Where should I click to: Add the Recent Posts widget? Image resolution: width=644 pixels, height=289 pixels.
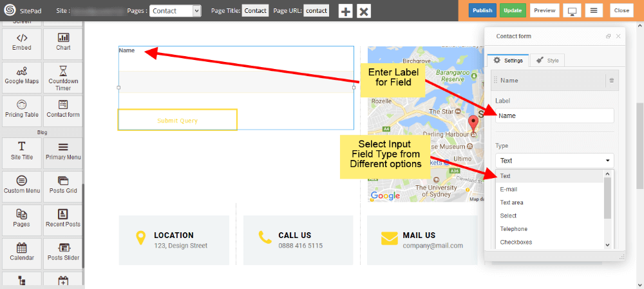pyautogui.click(x=63, y=220)
